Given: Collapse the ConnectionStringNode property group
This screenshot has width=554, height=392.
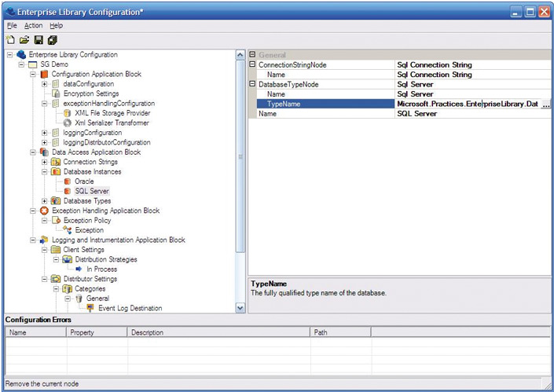Looking at the screenshot, I should click(252, 65).
